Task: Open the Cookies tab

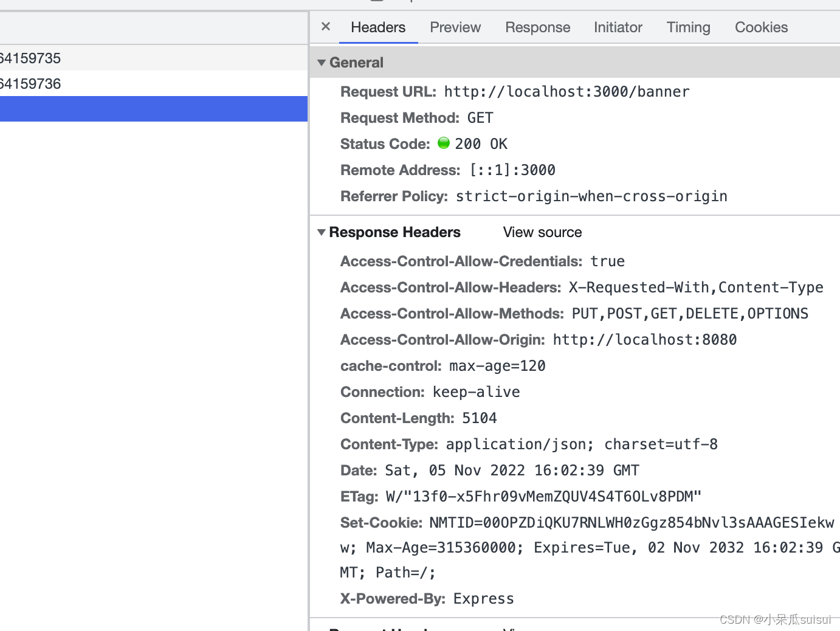Action: click(x=762, y=27)
